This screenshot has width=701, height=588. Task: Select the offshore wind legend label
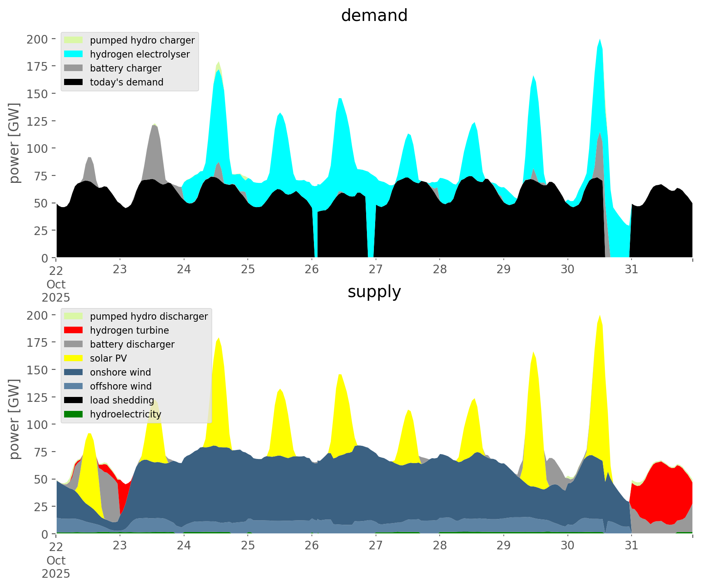click(121, 386)
